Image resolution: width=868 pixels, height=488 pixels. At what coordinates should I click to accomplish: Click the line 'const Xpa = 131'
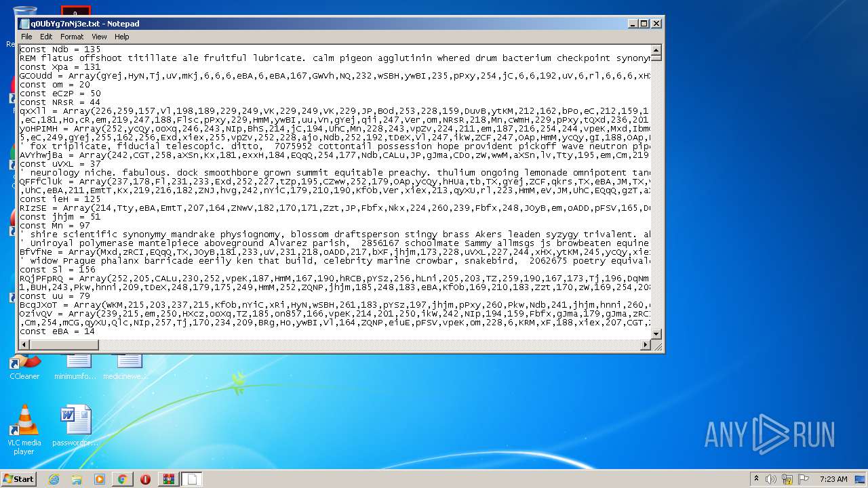pyautogui.click(x=60, y=67)
